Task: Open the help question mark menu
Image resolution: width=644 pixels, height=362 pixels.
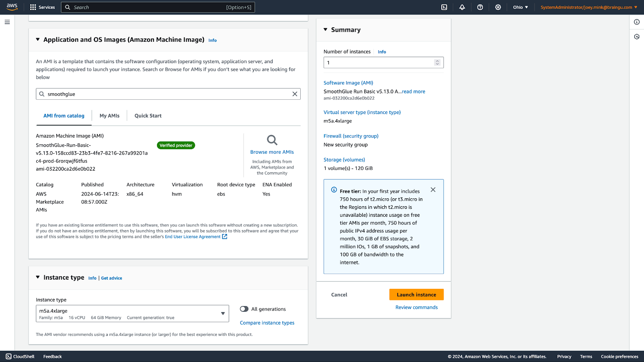Action: click(480, 7)
